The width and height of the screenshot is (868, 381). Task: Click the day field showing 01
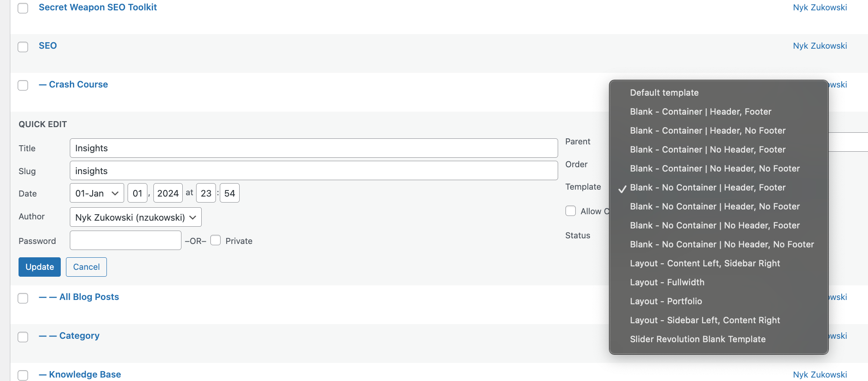[137, 193]
